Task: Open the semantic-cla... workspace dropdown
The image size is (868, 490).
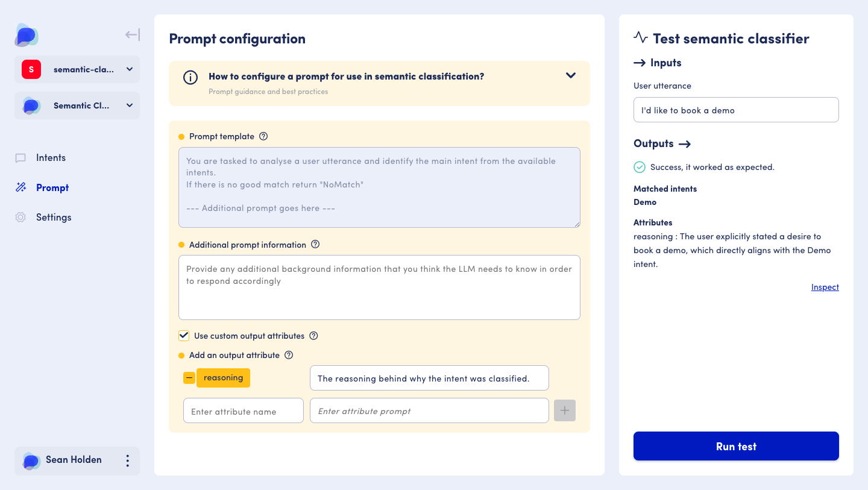Action: (x=77, y=69)
